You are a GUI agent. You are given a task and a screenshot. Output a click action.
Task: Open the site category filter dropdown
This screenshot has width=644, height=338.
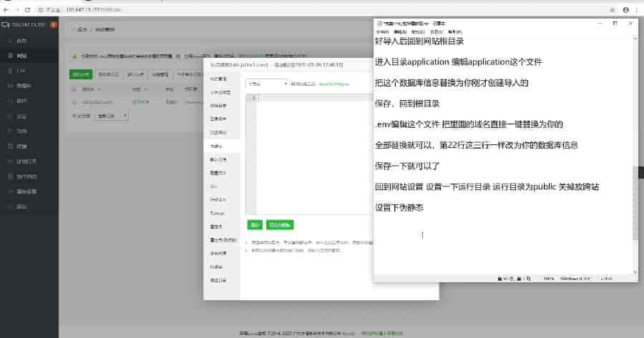[x=113, y=115]
